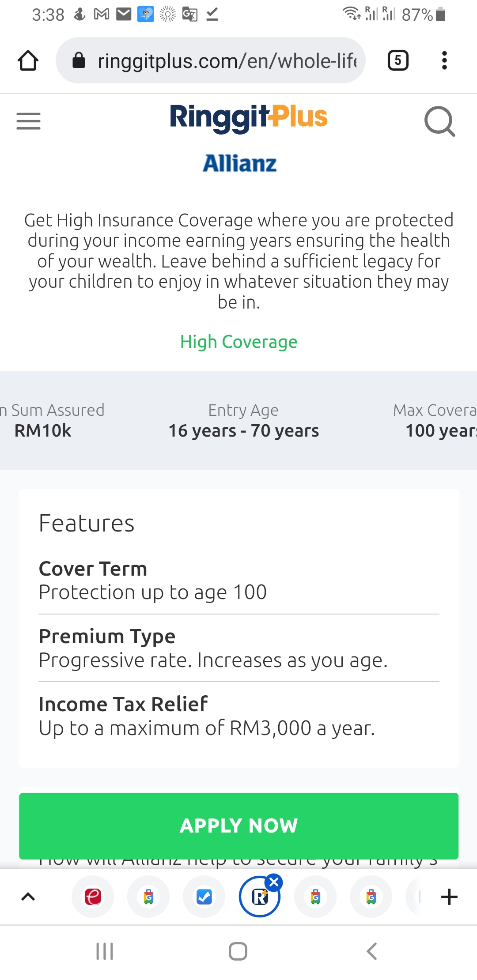Expand the tab strip with up chevron
Image resolution: width=477 pixels, height=980 pixels.
click(28, 897)
